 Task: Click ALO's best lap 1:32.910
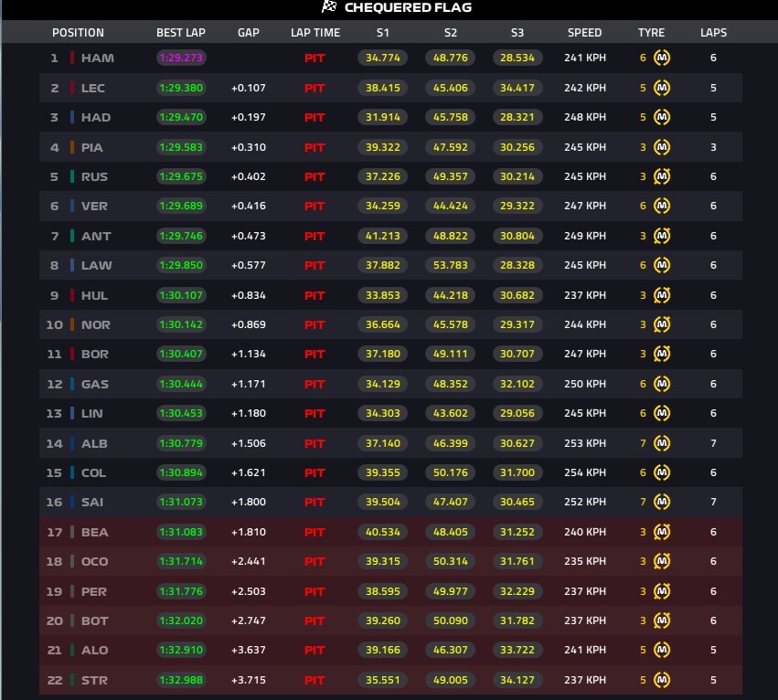181,650
